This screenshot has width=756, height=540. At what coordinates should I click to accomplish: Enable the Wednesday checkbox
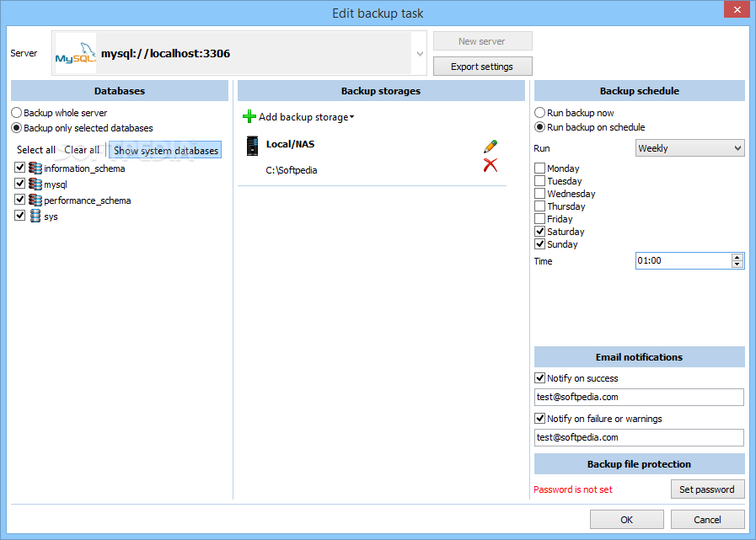pyautogui.click(x=540, y=194)
